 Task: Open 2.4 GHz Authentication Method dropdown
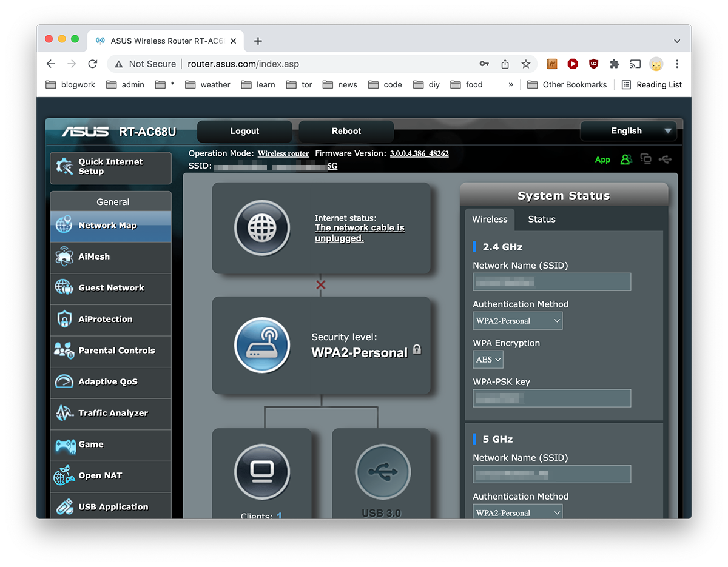point(517,321)
